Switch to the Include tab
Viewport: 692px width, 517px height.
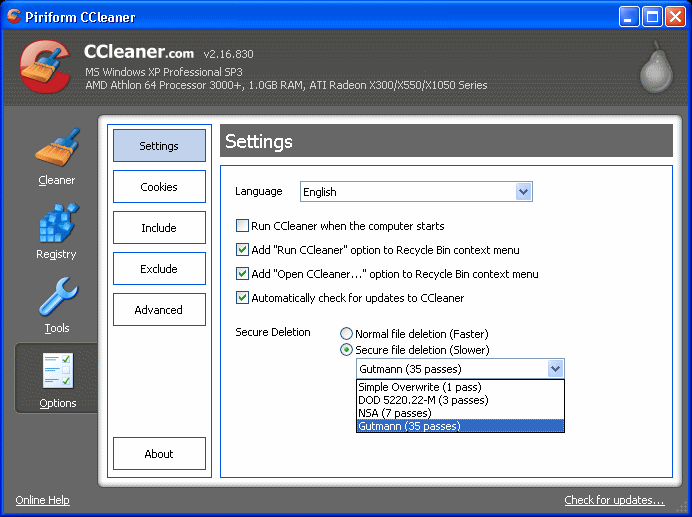click(159, 228)
